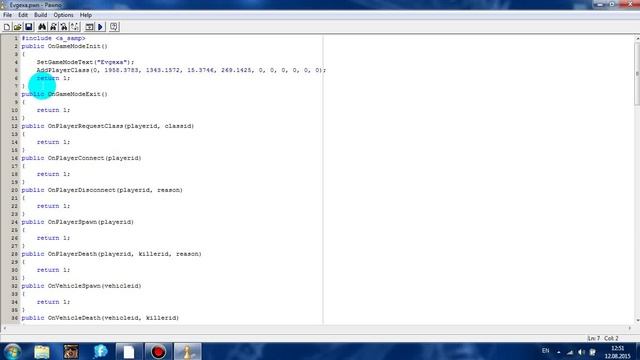Click the 'public OnGameModeExit()' line
The image size is (640, 360).
point(64,94)
